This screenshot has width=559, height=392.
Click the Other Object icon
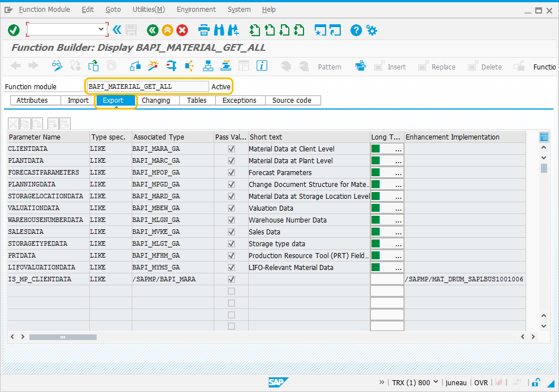tap(93, 66)
